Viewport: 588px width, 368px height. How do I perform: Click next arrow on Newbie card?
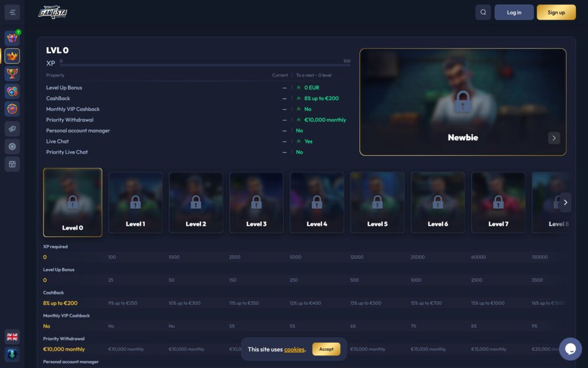[x=554, y=138]
